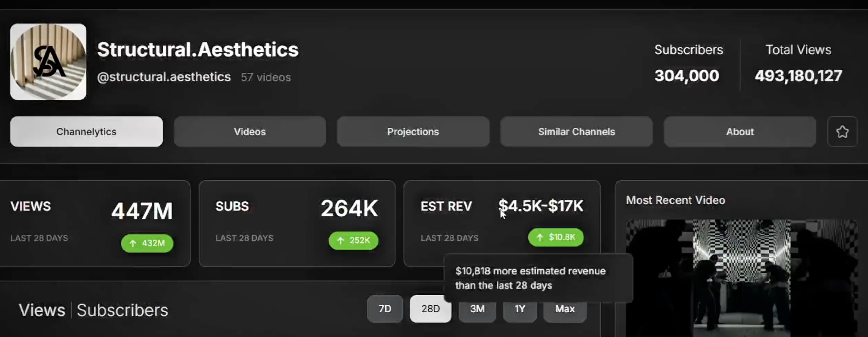Click the green 252K subs increase badge
The image size is (868, 337).
point(353,240)
